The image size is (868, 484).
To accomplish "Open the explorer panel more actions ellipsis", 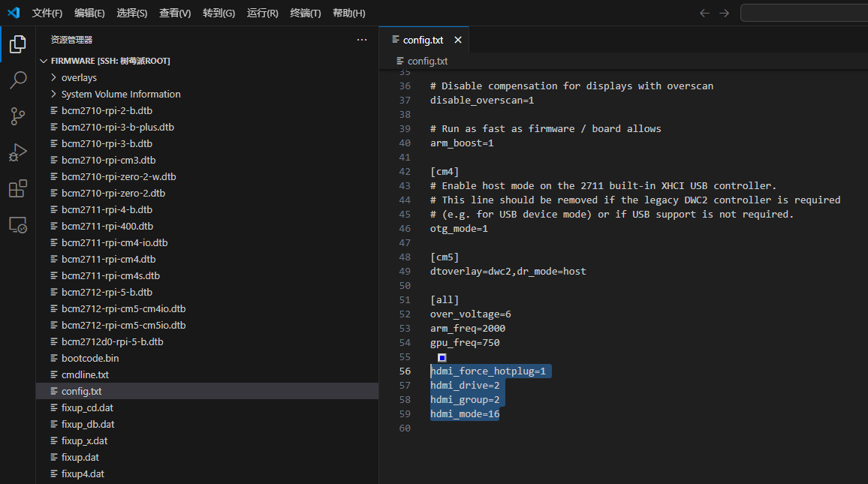I will pos(362,40).
